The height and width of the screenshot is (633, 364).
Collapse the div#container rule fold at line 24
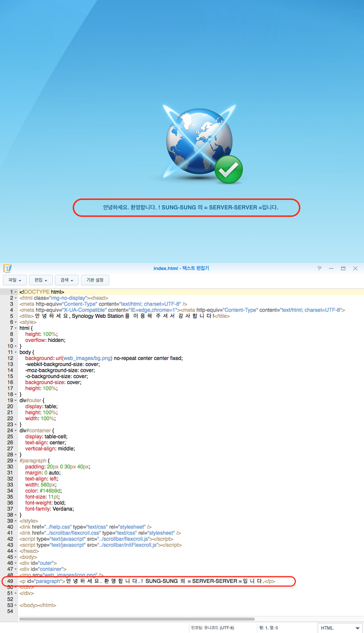coord(16,431)
